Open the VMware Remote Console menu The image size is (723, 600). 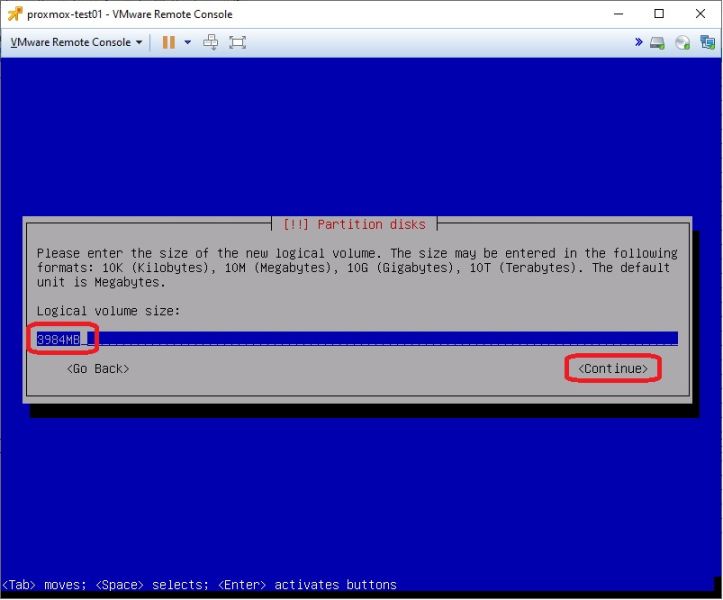(x=71, y=42)
